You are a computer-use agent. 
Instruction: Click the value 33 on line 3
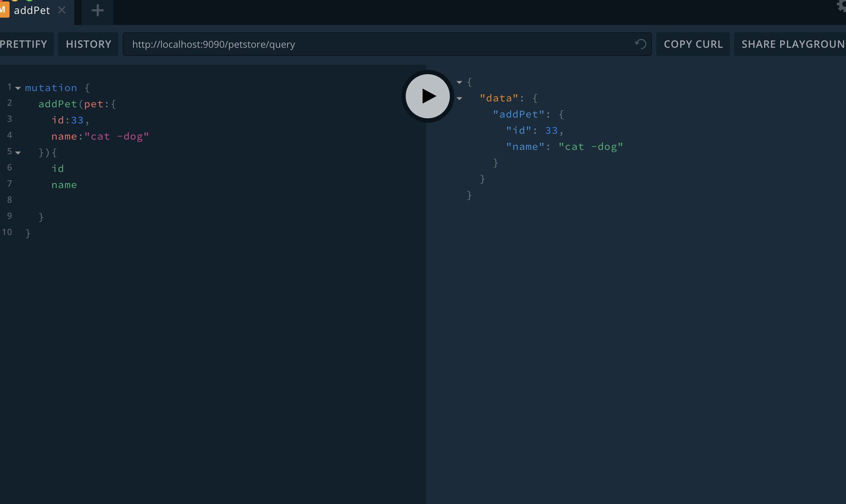click(77, 120)
